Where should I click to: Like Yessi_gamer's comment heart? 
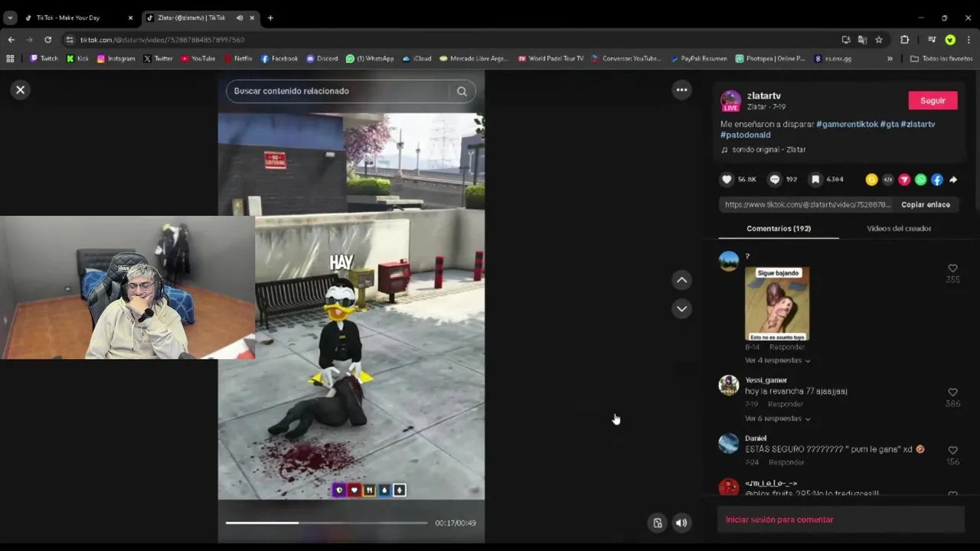952,393
